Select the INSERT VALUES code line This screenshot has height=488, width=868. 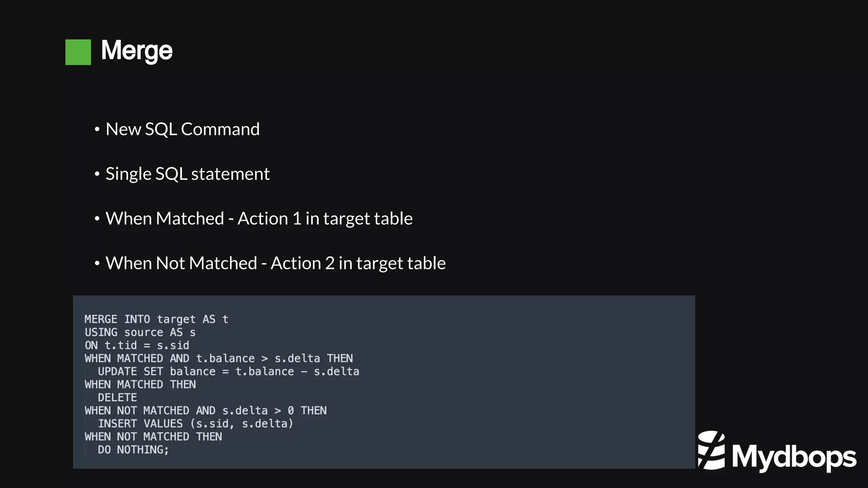(195, 424)
